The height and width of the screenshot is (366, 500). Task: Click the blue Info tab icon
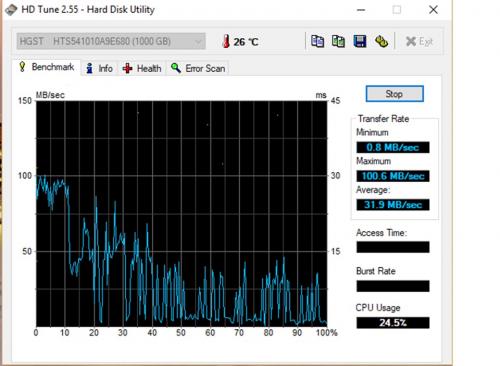point(89,68)
